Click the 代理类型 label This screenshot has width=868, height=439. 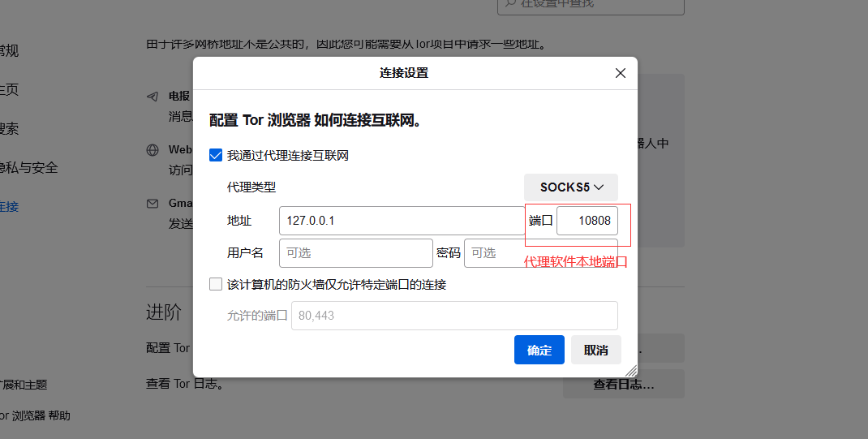pos(251,187)
